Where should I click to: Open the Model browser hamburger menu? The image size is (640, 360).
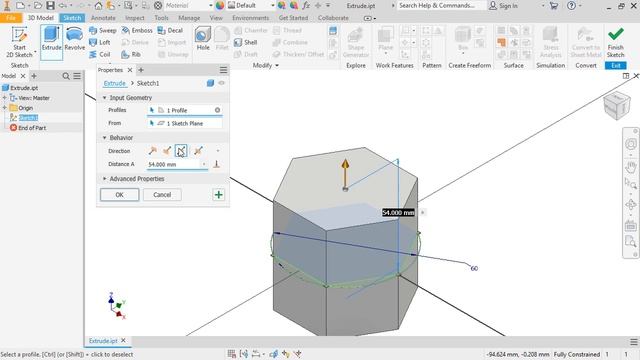tap(77, 76)
